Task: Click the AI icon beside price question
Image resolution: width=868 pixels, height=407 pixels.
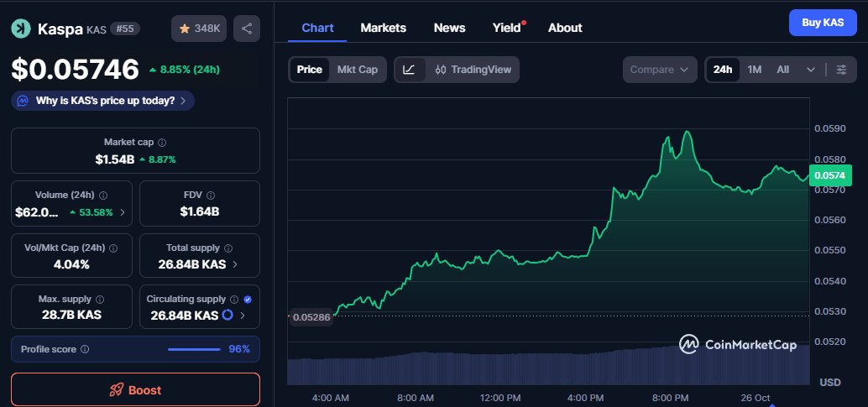Action: (x=23, y=101)
